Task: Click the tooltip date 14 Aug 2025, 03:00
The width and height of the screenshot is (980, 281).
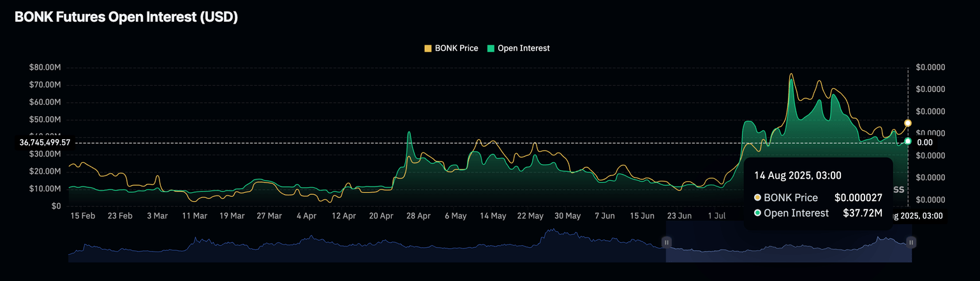Action: point(798,175)
